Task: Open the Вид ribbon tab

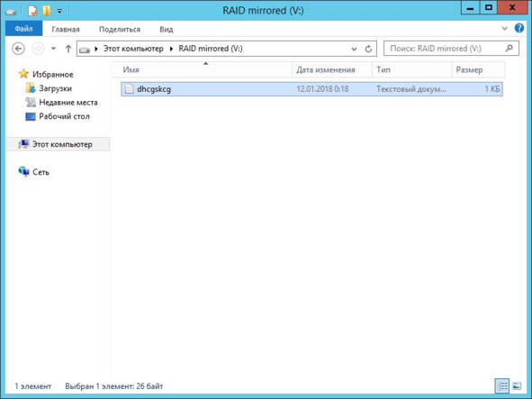Action: (x=167, y=29)
